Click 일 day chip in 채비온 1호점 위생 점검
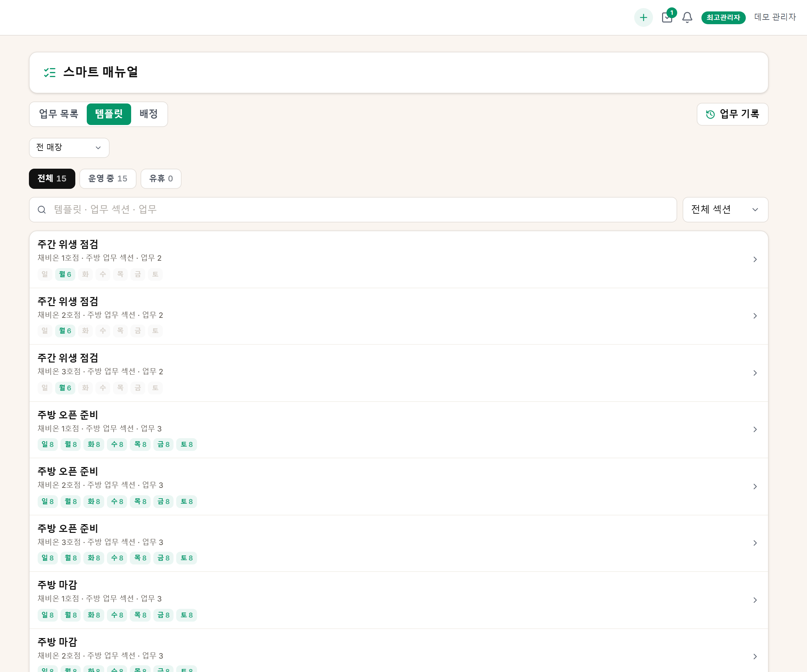 (x=45, y=274)
